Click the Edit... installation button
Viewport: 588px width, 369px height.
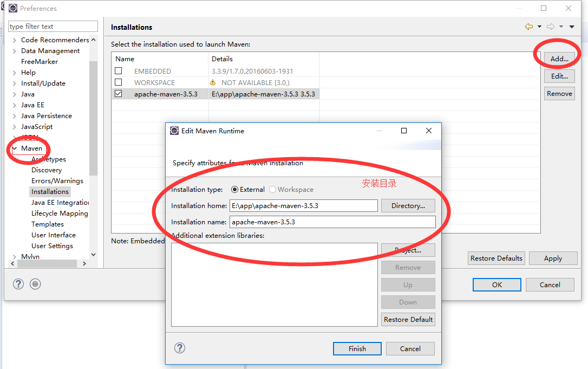pos(559,76)
